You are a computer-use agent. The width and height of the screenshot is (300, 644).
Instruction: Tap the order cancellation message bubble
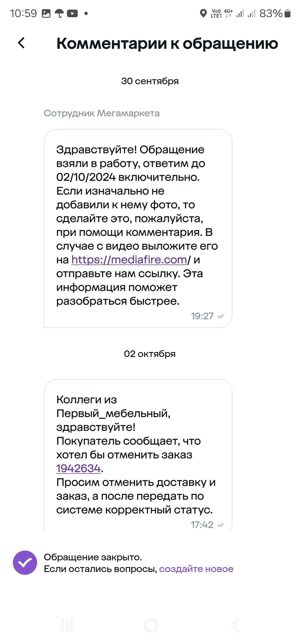coord(138,450)
